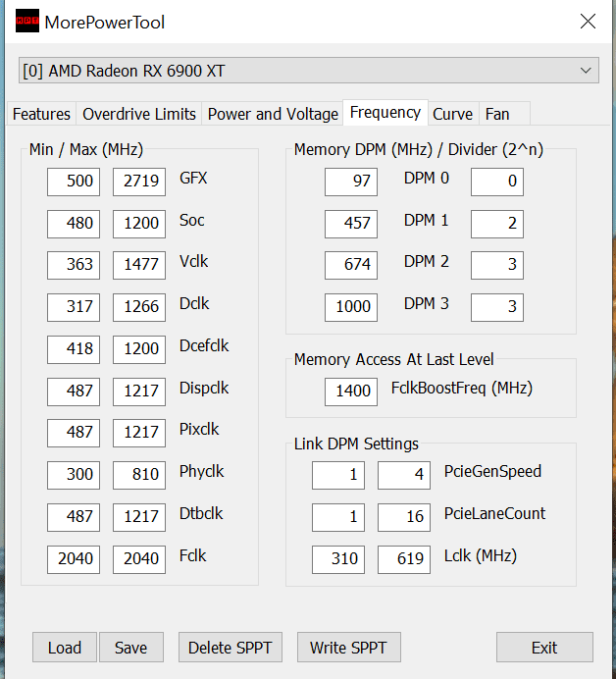Screen dimensions: 616x679
Task: Click the PcieGenSpeed label
Action: tap(492, 472)
